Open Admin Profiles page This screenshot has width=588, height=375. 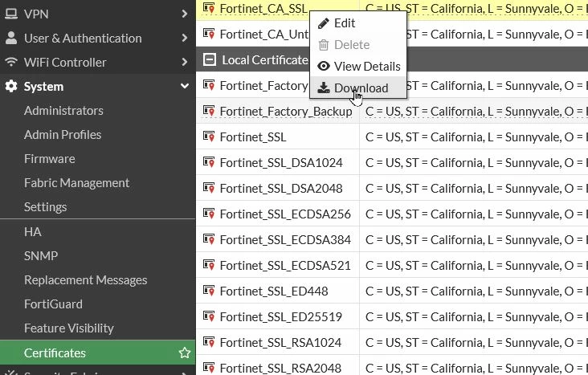click(x=63, y=135)
